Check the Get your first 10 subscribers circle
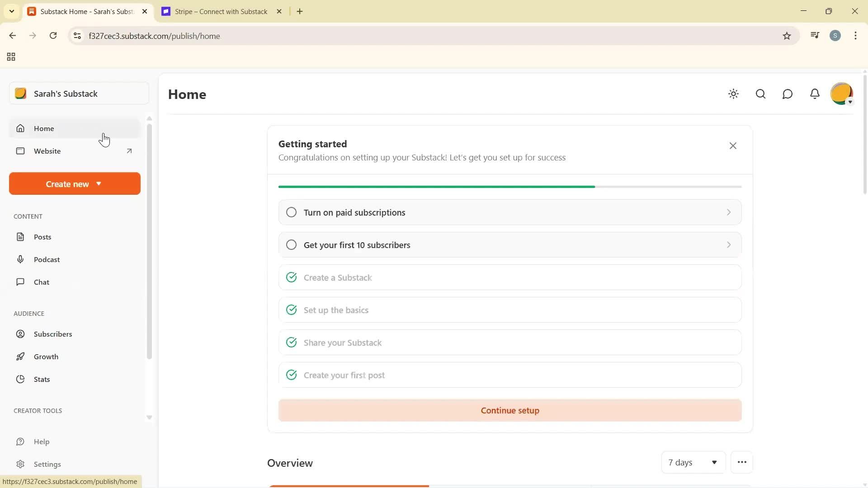This screenshot has height=488, width=868. click(291, 244)
